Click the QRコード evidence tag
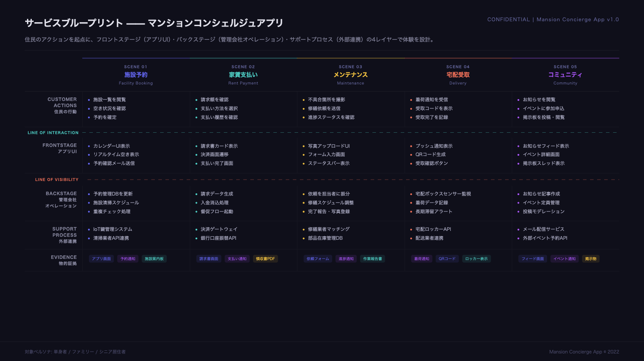644x361 pixels. (447, 259)
